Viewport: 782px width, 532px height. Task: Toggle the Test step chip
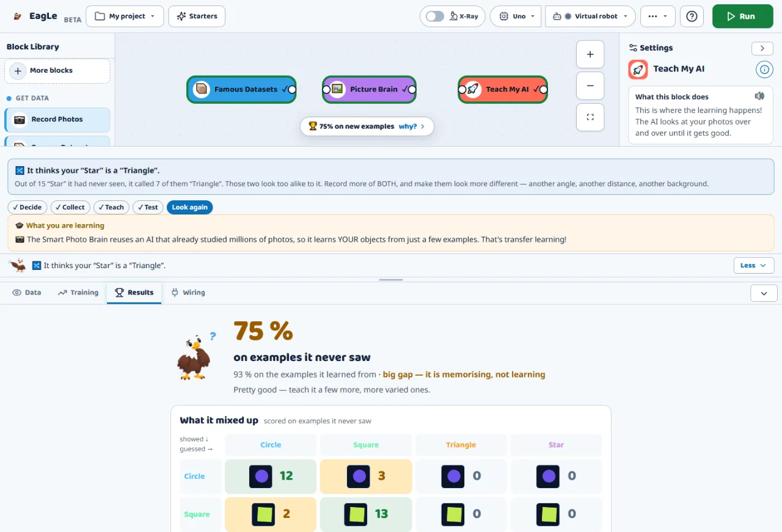tap(148, 208)
